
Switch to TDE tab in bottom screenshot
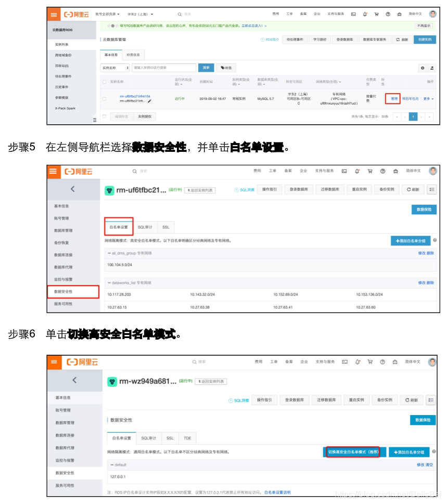[x=187, y=438]
